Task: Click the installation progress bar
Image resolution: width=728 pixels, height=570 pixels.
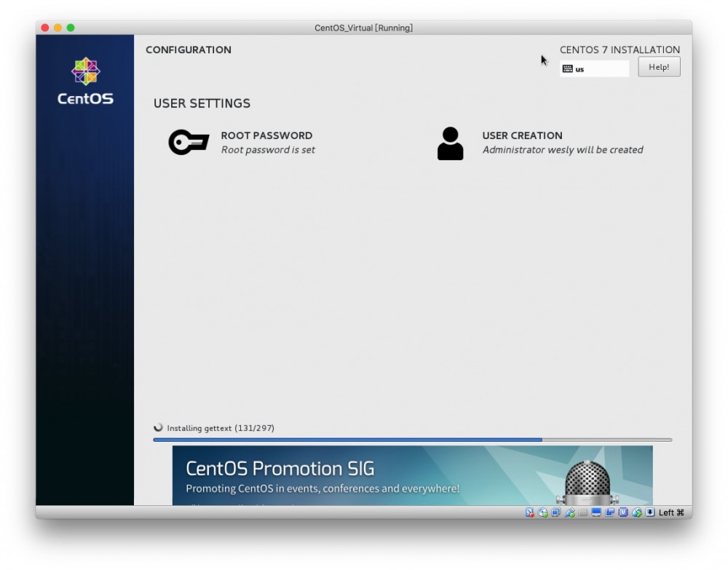Action: (412, 440)
